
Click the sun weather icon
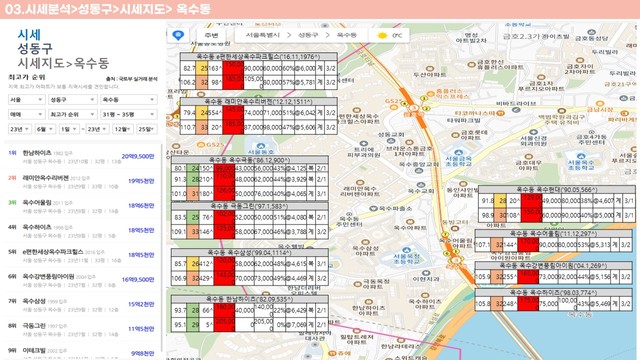(x=382, y=36)
